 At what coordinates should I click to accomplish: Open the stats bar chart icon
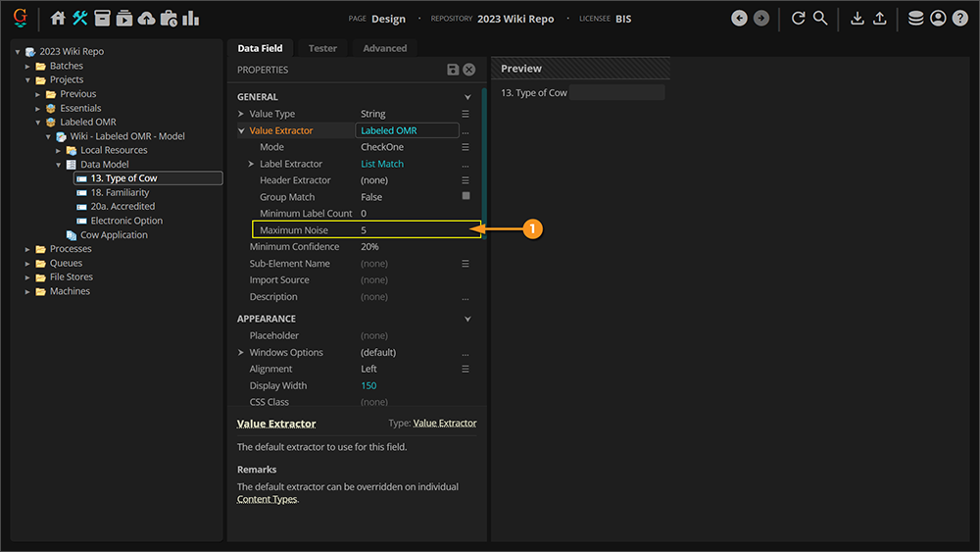[191, 18]
